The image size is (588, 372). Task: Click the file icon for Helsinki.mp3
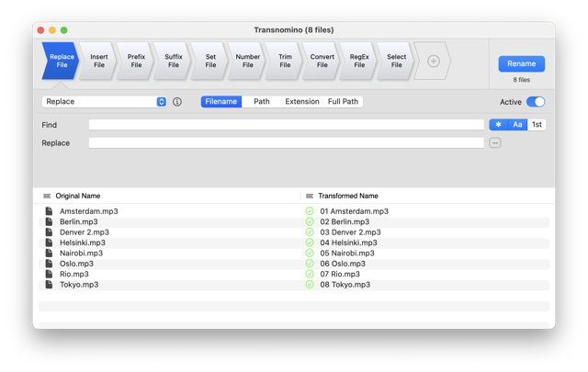(49, 242)
